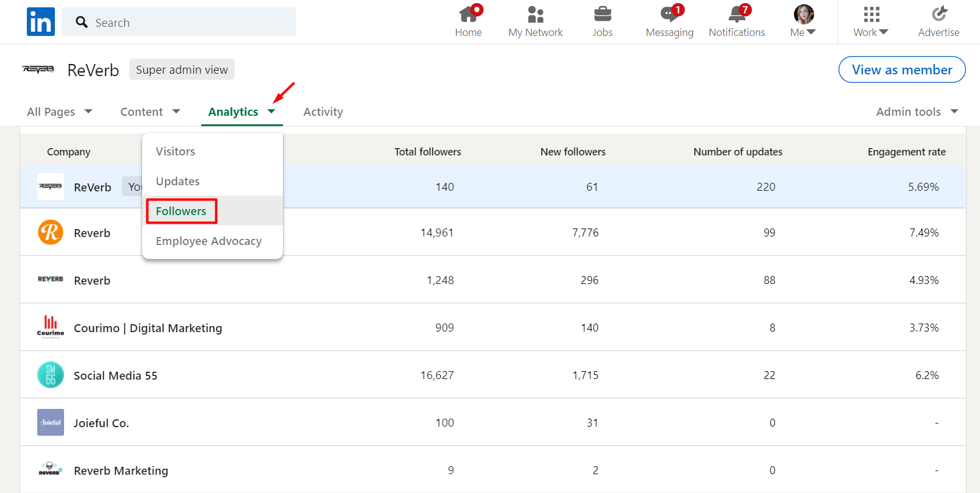This screenshot has width=980, height=493.
Task: Click the Reverb logo in the 1,248 followers row
Action: pyautogui.click(x=51, y=280)
